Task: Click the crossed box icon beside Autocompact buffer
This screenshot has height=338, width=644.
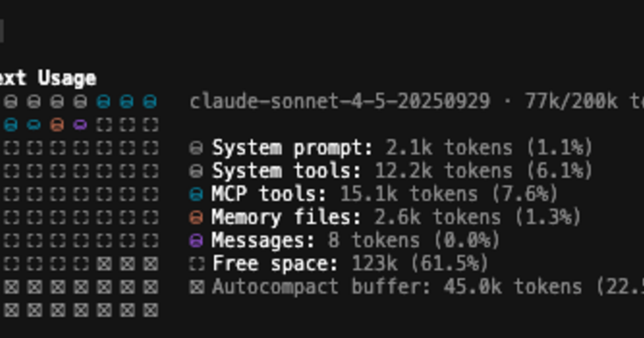Action: pos(196,287)
